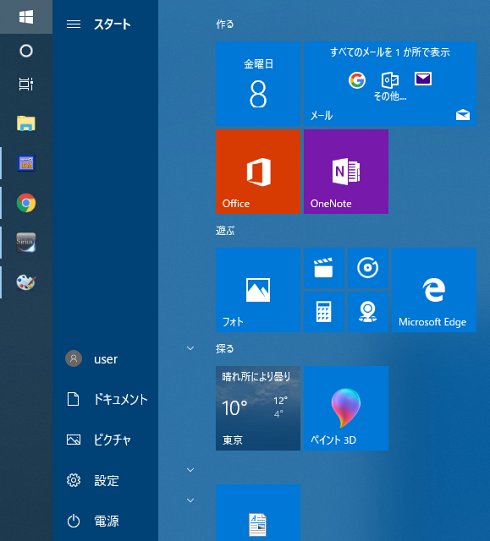Click the envelope icon at mail tile corner

463,115
